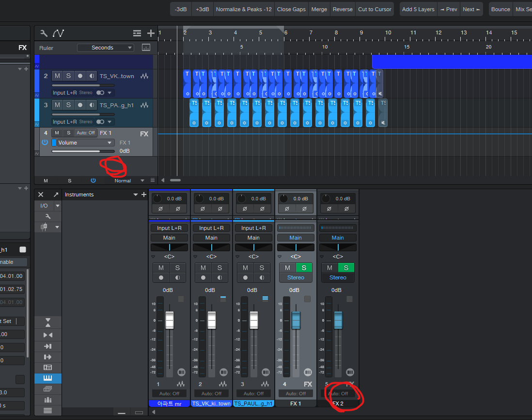Open the Ruler Seconds dropdown
This screenshot has width=532, height=420.
point(106,48)
